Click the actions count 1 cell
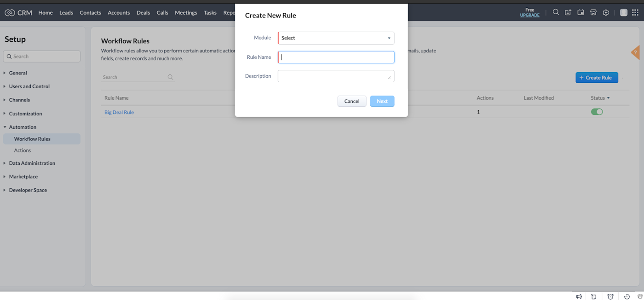The height and width of the screenshot is (300, 644). click(x=478, y=112)
